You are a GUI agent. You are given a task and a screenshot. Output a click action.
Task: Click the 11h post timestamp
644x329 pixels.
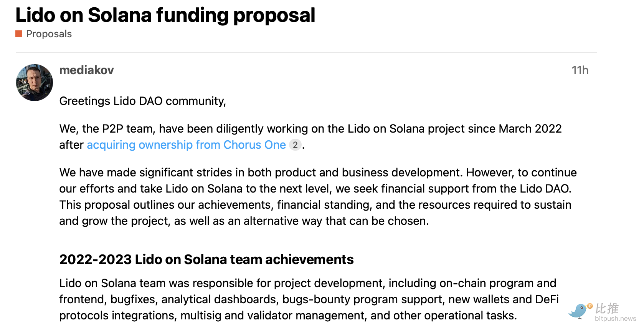[x=580, y=70]
